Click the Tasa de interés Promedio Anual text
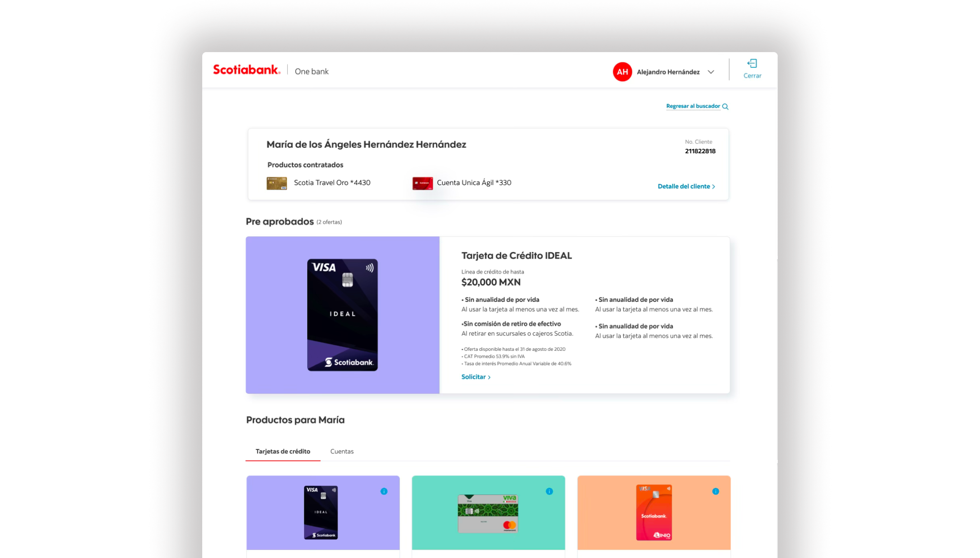980x558 pixels. pos(516,364)
